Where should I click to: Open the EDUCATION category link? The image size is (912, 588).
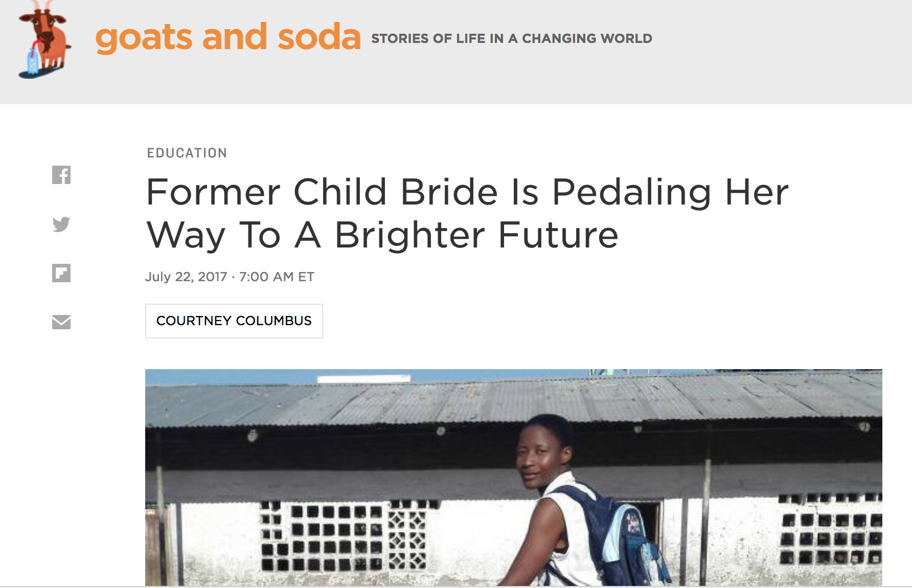click(x=187, y=153)
